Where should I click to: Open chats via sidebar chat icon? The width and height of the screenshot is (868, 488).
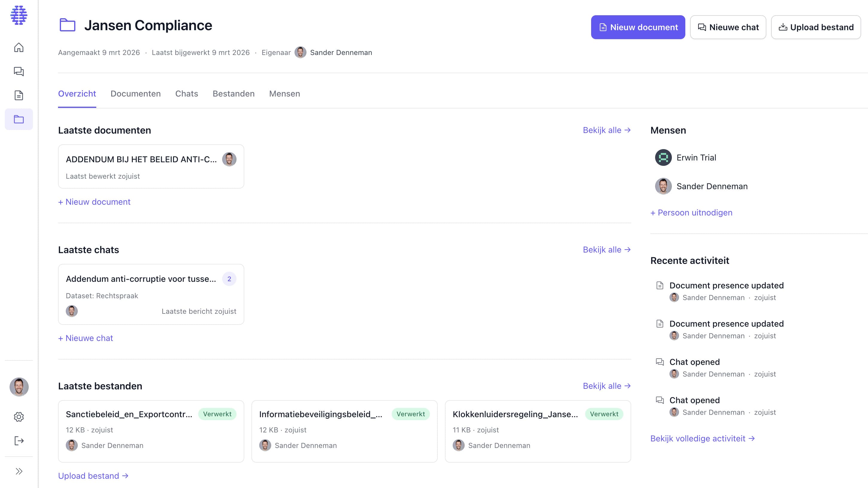(x=19, y=71)
